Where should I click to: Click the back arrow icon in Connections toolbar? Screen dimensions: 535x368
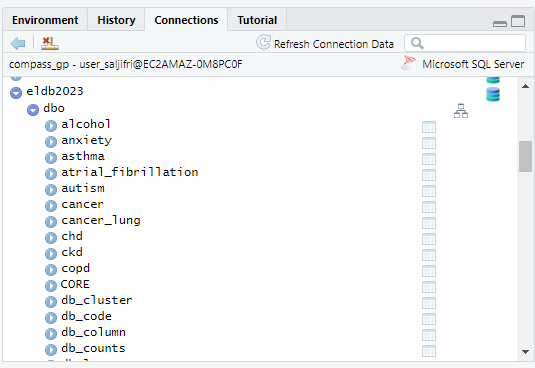coord(18,43)
